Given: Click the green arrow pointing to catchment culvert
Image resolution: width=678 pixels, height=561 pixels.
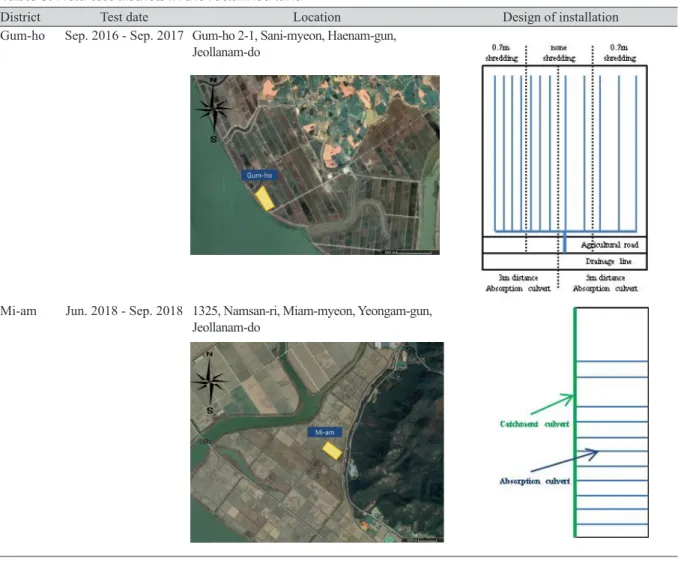Looking at the screenshot, I should click(552, 404).
